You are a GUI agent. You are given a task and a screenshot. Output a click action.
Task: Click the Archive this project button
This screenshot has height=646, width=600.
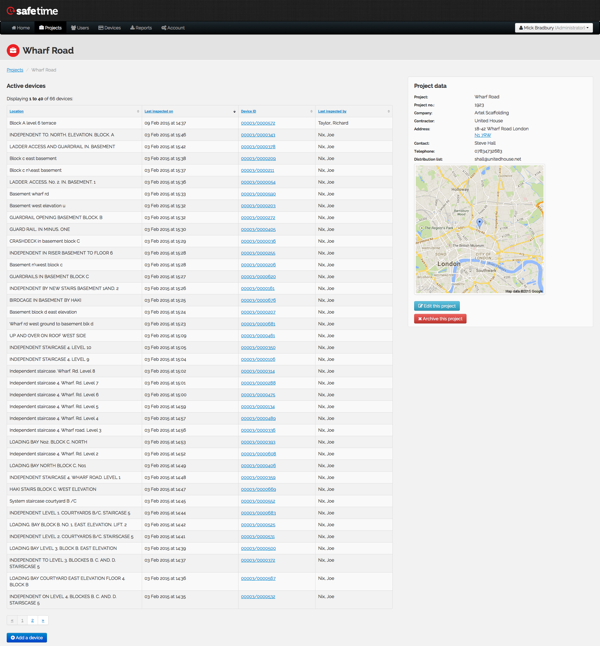pos(440,319)
